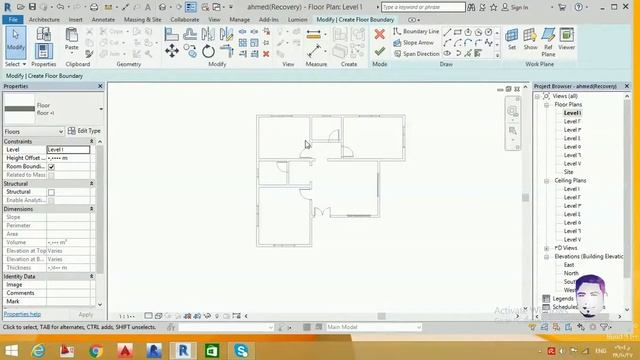Toggle Enable Analytical checkbox
Screen dimensions: 640x360
51,200
